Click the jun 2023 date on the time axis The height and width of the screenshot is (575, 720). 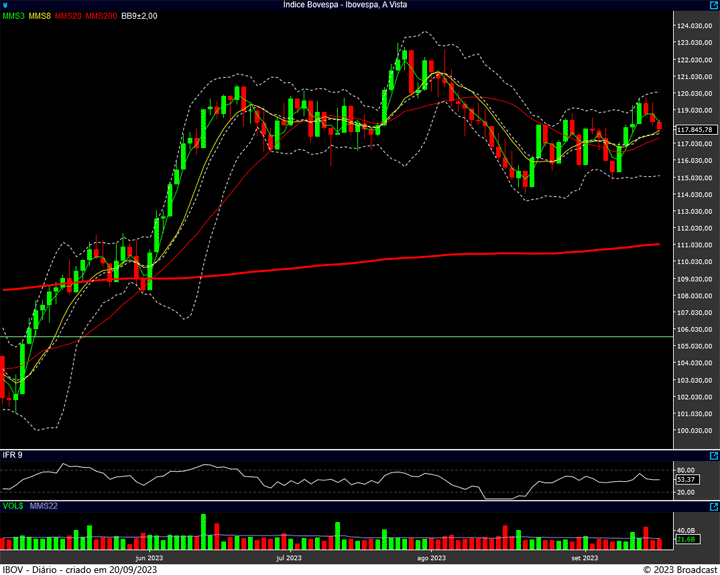[148, 557]
